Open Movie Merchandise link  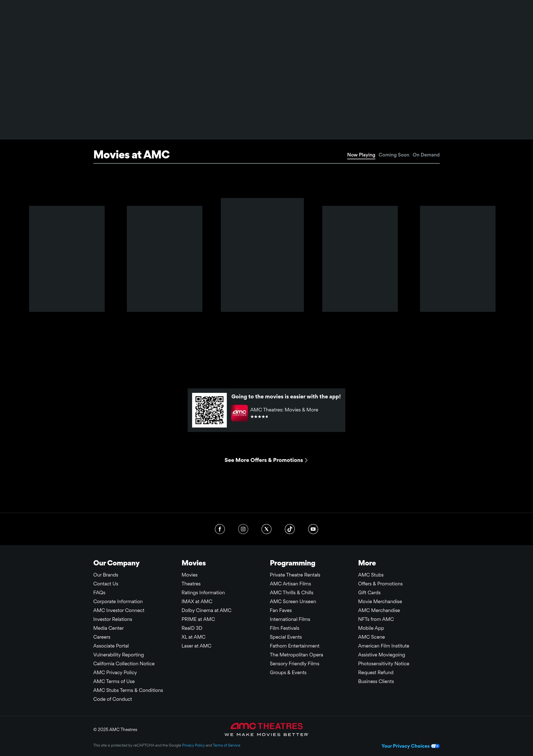[x=380, y=601]
